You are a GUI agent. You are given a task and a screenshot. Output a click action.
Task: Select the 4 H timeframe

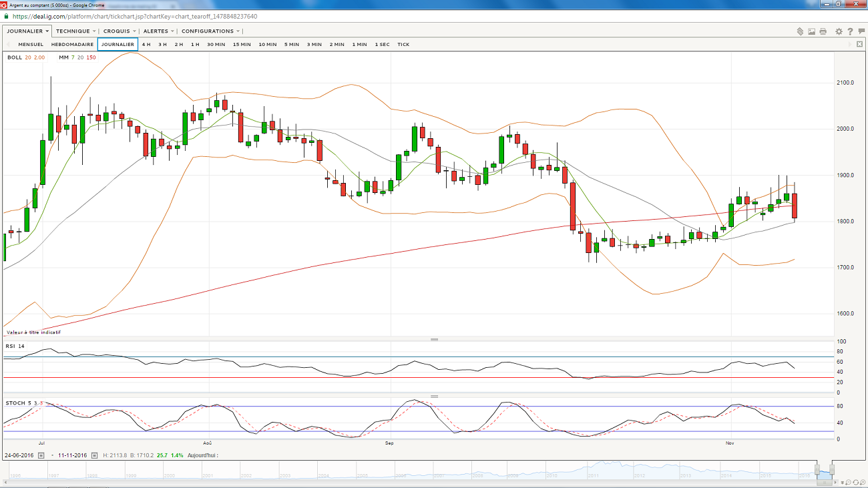(x=146, y=45)
